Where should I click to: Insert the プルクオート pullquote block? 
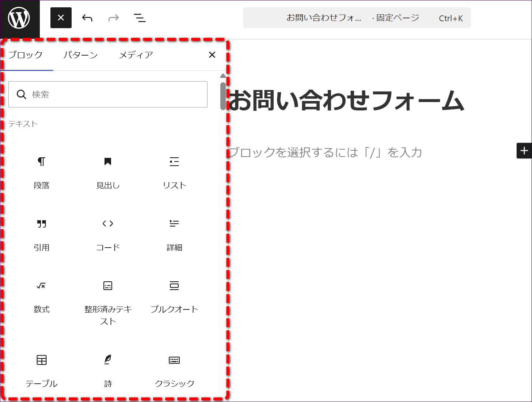174,297
